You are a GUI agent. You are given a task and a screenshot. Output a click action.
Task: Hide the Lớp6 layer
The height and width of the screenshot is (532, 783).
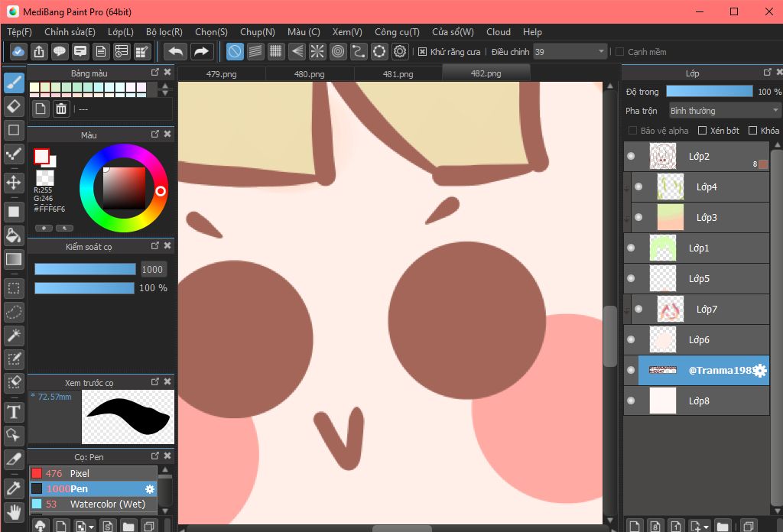point(631,339)
